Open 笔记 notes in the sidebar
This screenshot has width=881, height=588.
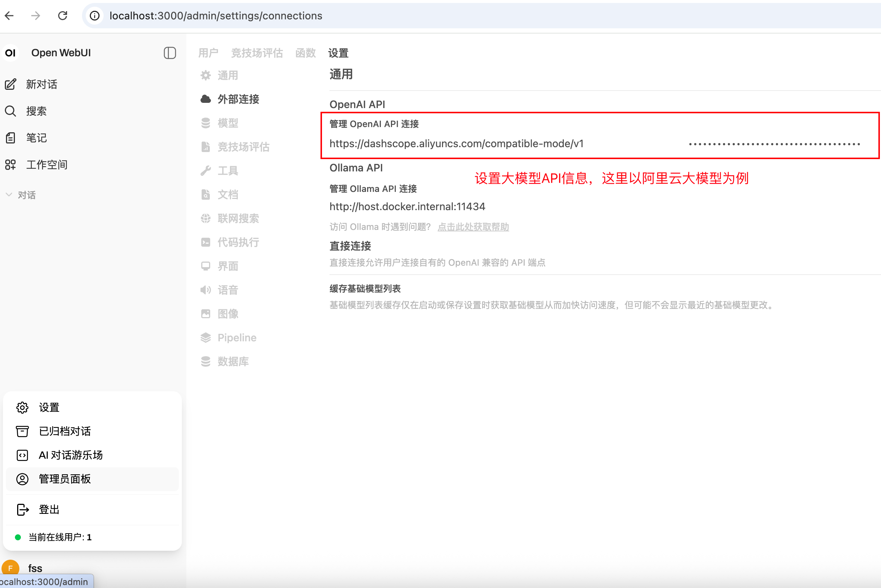click(x=37, y=138)
